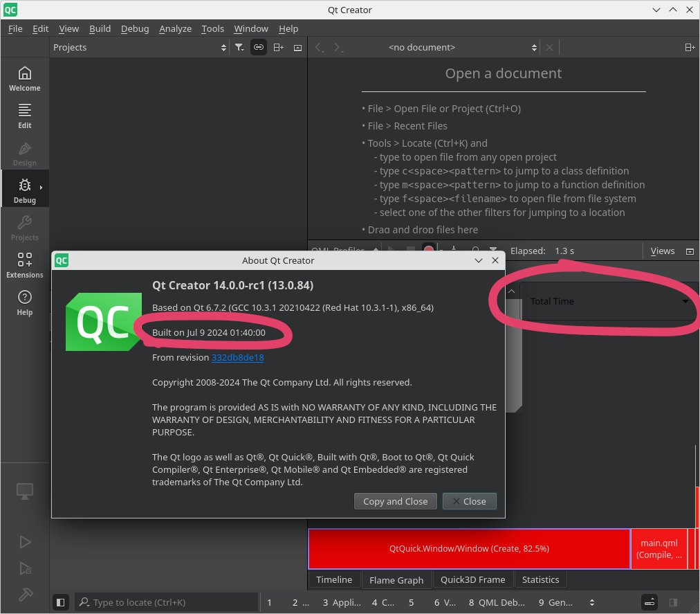Click the Start Debugging run icon

[25, 568]
